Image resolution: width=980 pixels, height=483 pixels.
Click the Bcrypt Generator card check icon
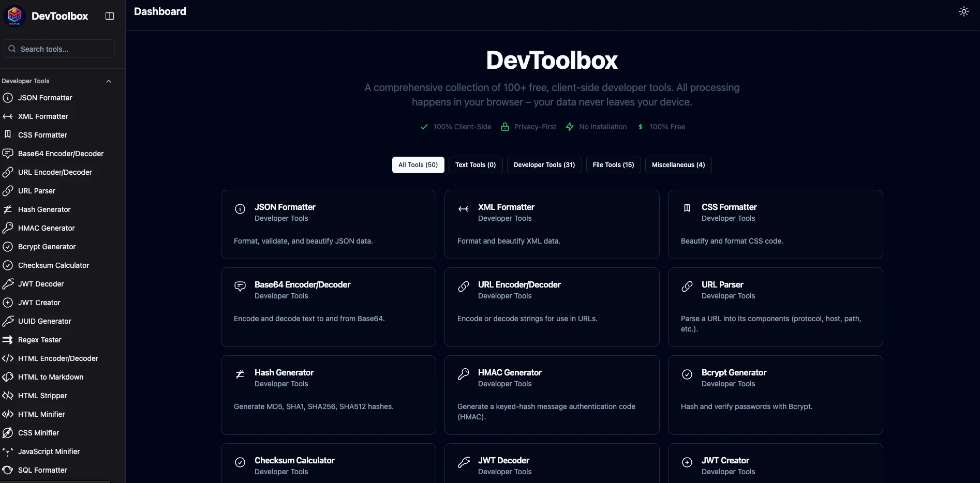[x=687, y=374]
